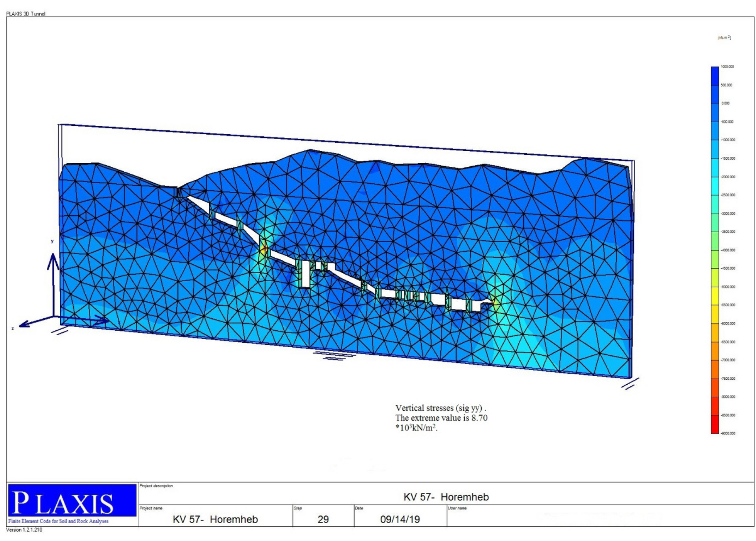
Task: Click 'Finite Element Code for Soil and Rock Analyses'
Action: coord(58,521)
